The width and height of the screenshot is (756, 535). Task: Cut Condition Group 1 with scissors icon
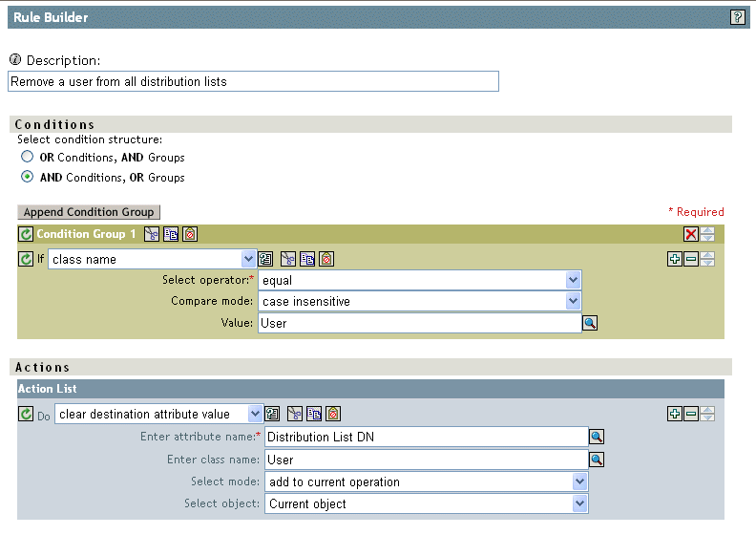pyautogui.click(x=152, y=234)
